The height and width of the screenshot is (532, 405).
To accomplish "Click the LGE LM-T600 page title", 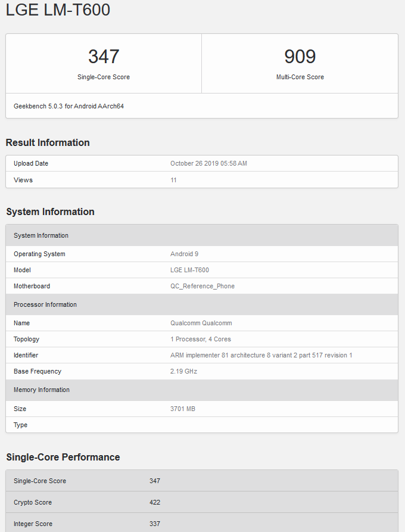I will [58, 10].
